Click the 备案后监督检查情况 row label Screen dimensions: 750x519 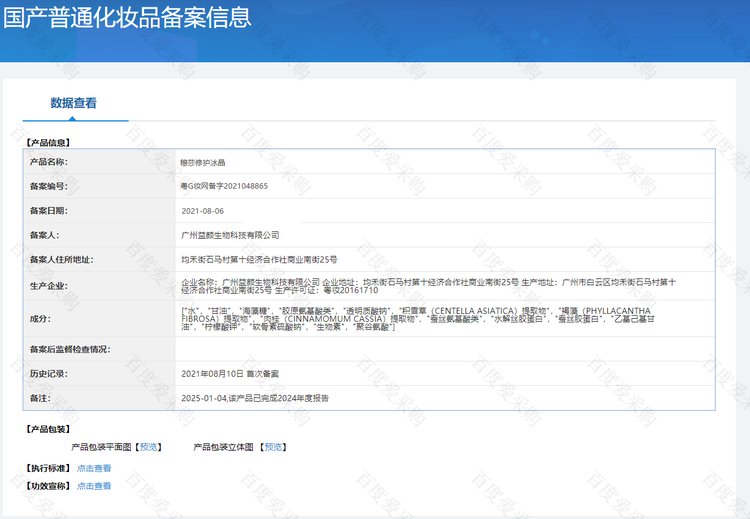70,349
